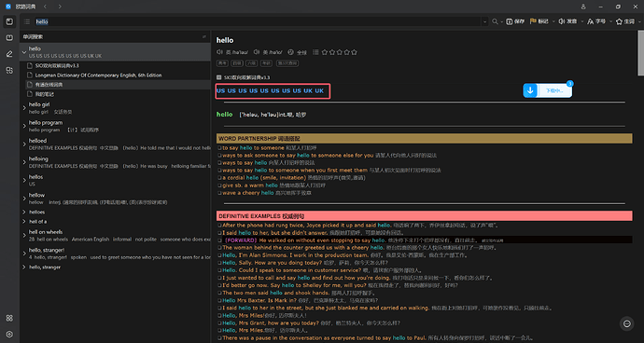Select the hellos result
The image size is (644, 343).
(x=35, y=177)
